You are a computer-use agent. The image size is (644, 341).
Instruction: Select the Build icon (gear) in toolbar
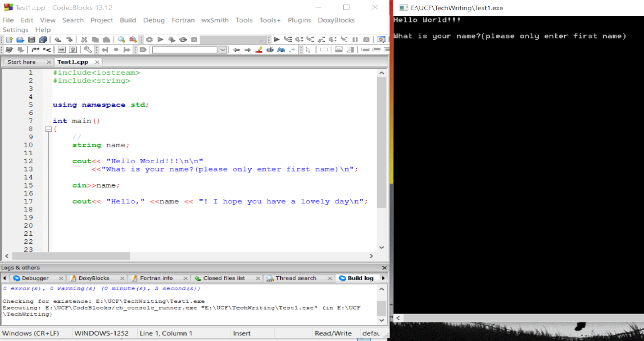pyautogui.click(x=149, y=40)
